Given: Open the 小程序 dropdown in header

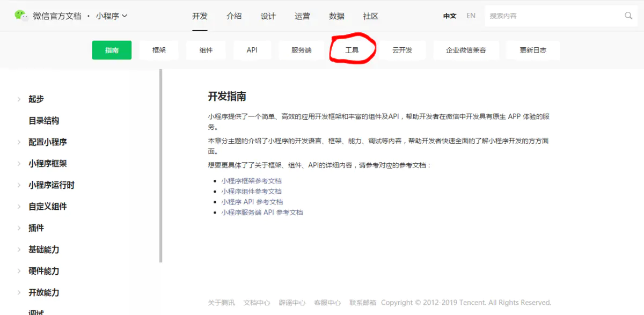Looking at the screenshot, I should pyautogui.click(x=112, y=16).
